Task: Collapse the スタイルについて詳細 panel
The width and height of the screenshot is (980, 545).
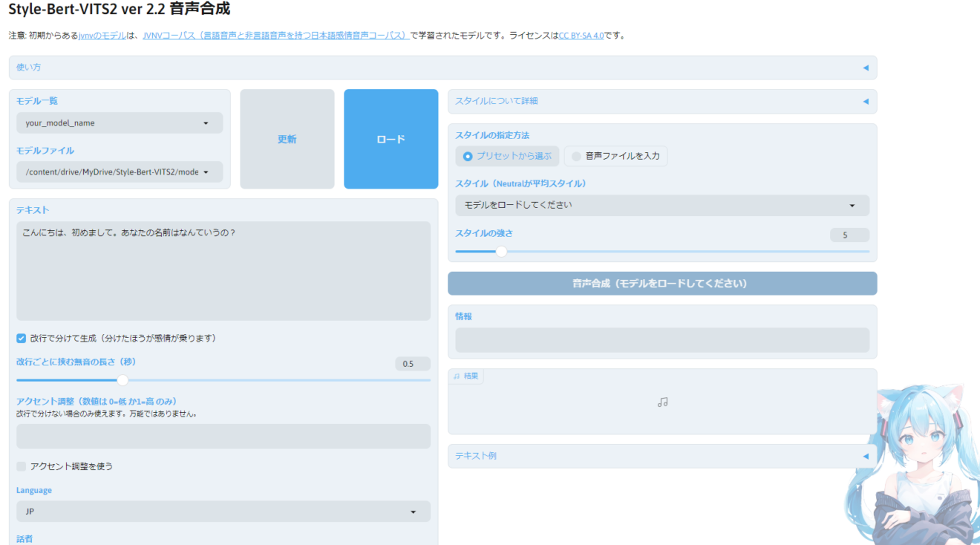Action: pyautogui.click(x=865, y=102)
